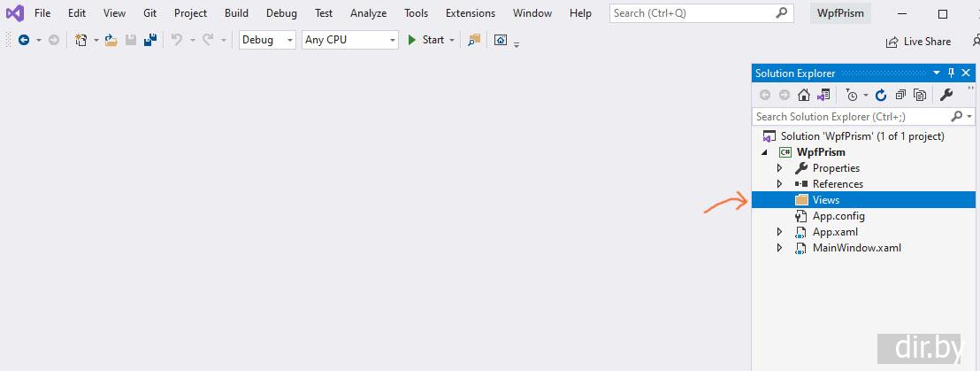Screen dimensions: 980x371
Task: Open the File menu
Action: (x=42, y=13)
